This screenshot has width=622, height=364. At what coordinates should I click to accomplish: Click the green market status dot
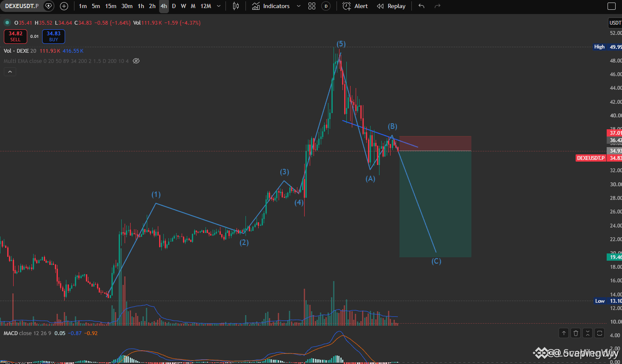7,23
